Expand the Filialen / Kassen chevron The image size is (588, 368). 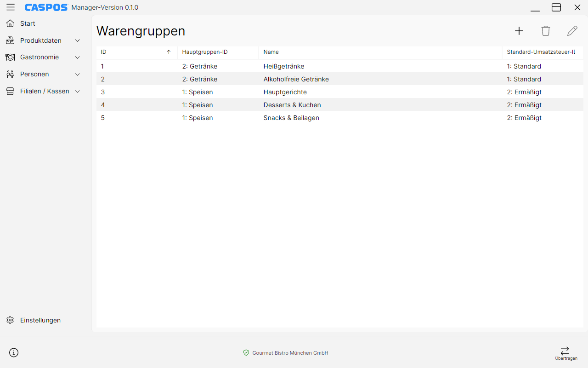point(78,91)
